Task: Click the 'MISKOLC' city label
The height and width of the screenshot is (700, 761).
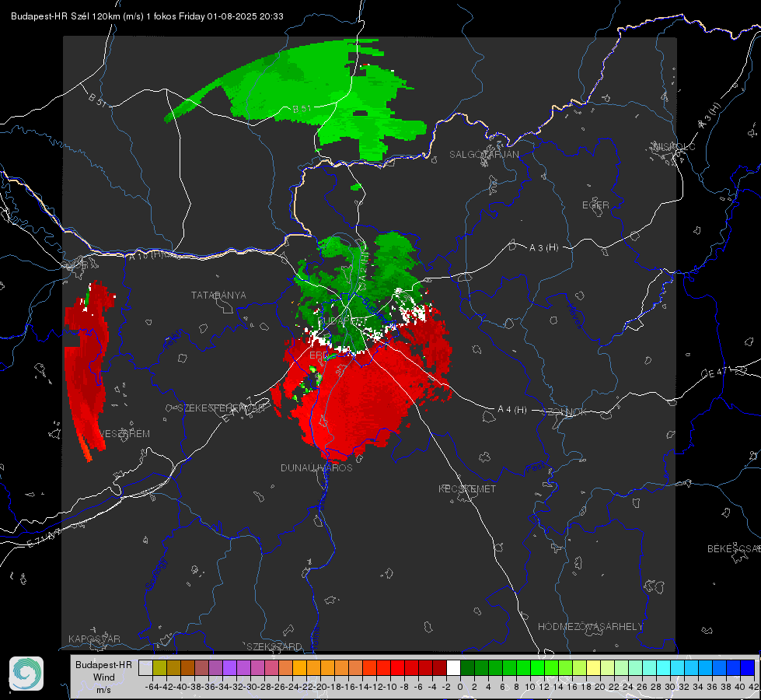Action: pos(675,146)
